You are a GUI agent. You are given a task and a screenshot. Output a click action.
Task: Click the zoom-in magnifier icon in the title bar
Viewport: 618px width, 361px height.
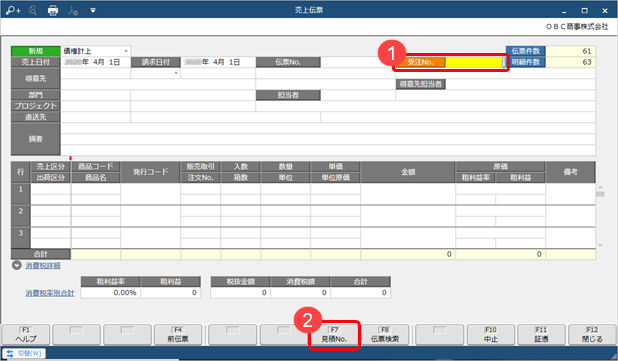[13, 10]
